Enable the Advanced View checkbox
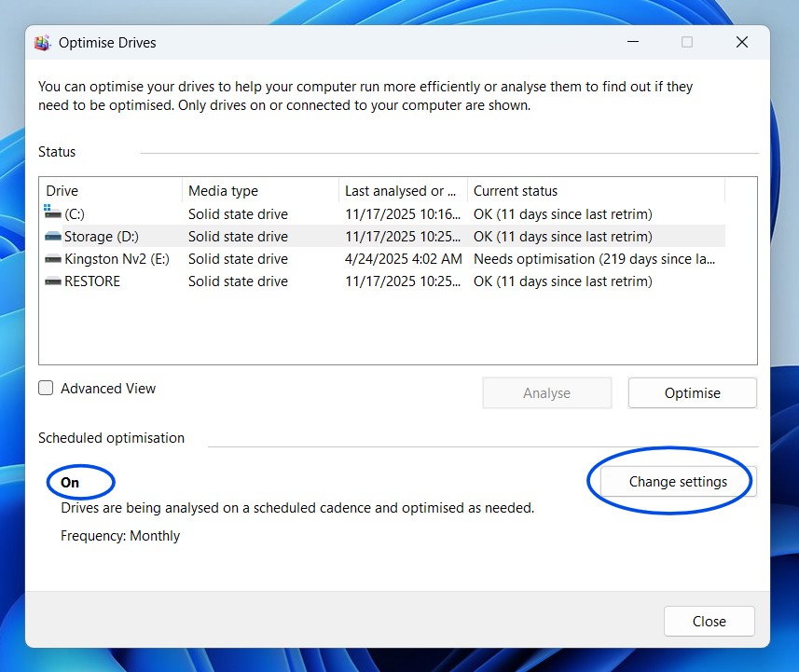Screen dimensions: 799x672 point(46,389)
